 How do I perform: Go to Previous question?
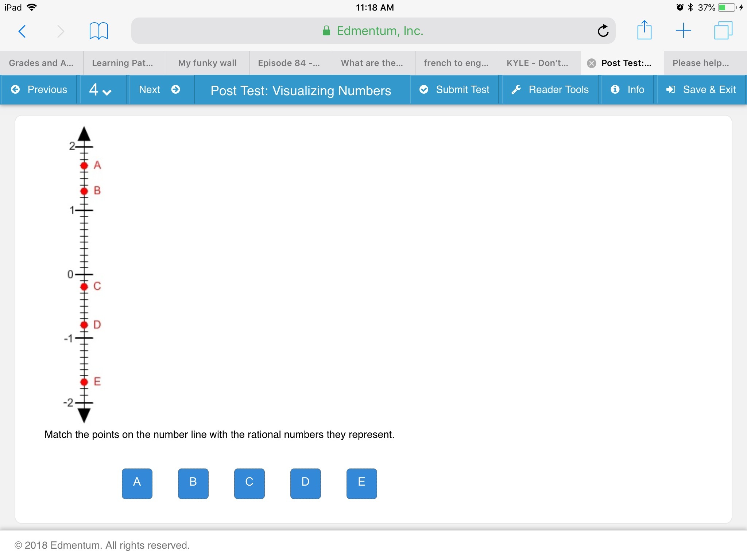[39, 90]
